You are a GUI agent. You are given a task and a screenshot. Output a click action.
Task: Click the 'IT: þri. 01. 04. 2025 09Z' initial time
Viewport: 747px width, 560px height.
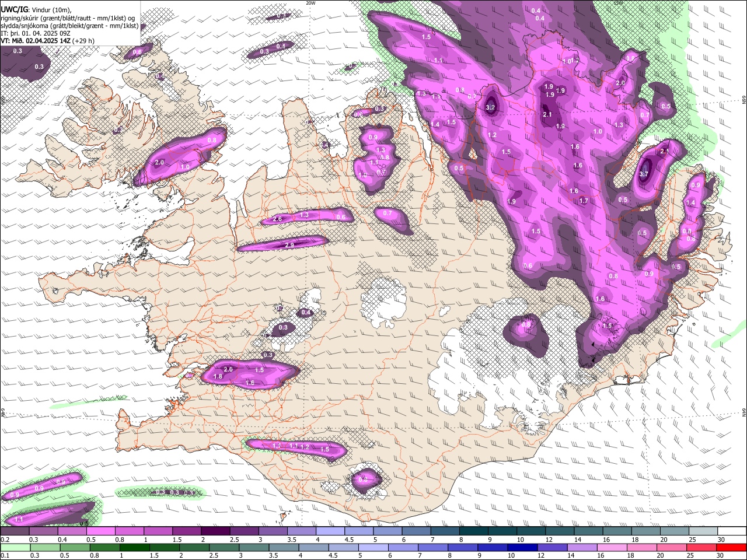coord(35,33)
